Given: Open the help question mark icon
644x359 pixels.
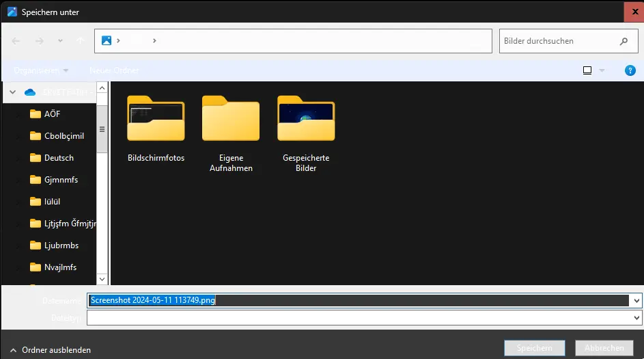Looking at the screenshot, I should tap(630, 70).
